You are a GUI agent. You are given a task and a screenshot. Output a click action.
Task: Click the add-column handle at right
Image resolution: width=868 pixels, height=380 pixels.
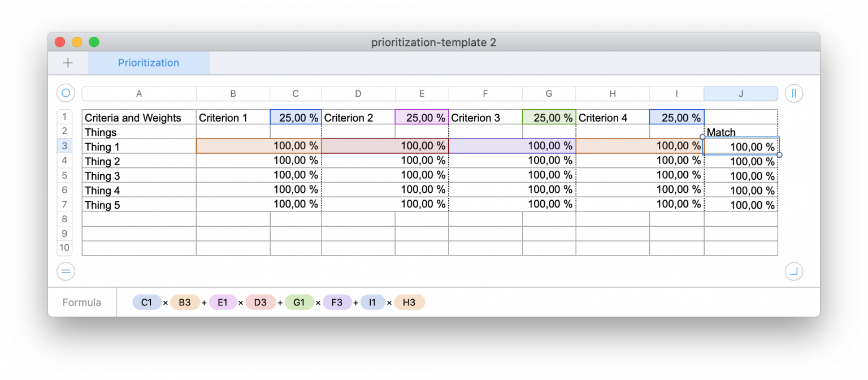(x=794, y=93)
